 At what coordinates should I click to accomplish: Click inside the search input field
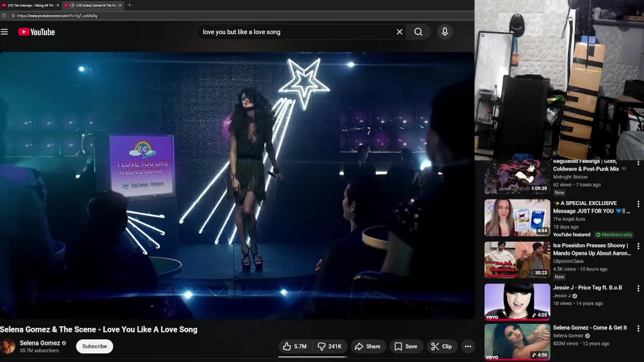pos(296,32)
